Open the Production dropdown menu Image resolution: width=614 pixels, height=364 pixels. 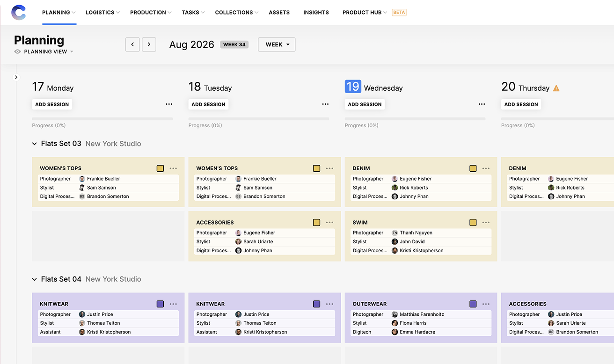[x=151, y=13]
